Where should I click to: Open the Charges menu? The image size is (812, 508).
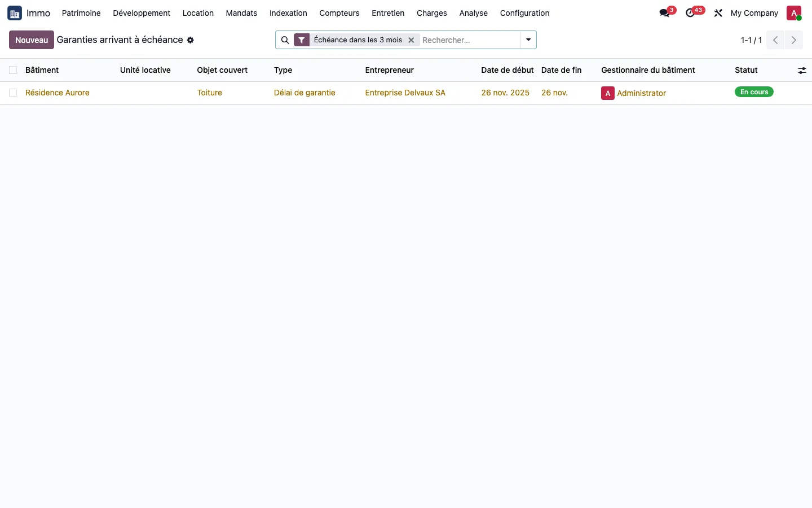(432, 13)
